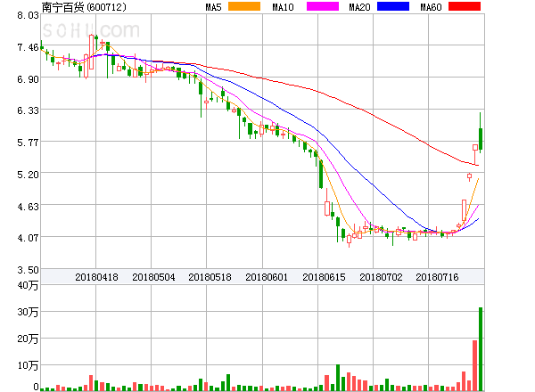This screenshot has height=392, width=535.
Task: Click the red MA60 legend swatch
Action: [x=465, y=6]
